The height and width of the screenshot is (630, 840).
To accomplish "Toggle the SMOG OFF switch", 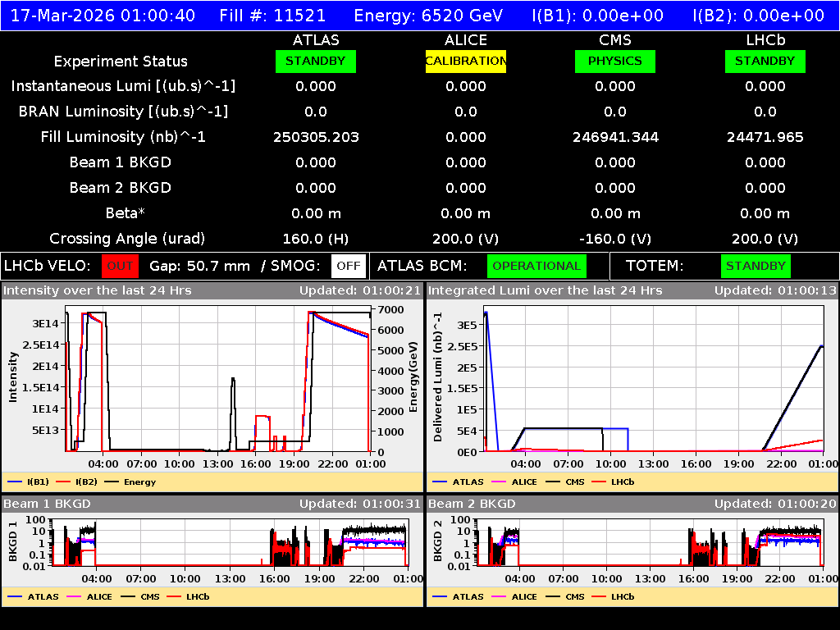I will coord(349,266).
